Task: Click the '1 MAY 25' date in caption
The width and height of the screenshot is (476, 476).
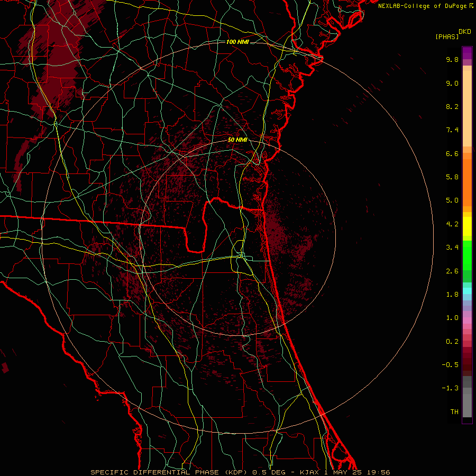Action: tap(343, 472)
